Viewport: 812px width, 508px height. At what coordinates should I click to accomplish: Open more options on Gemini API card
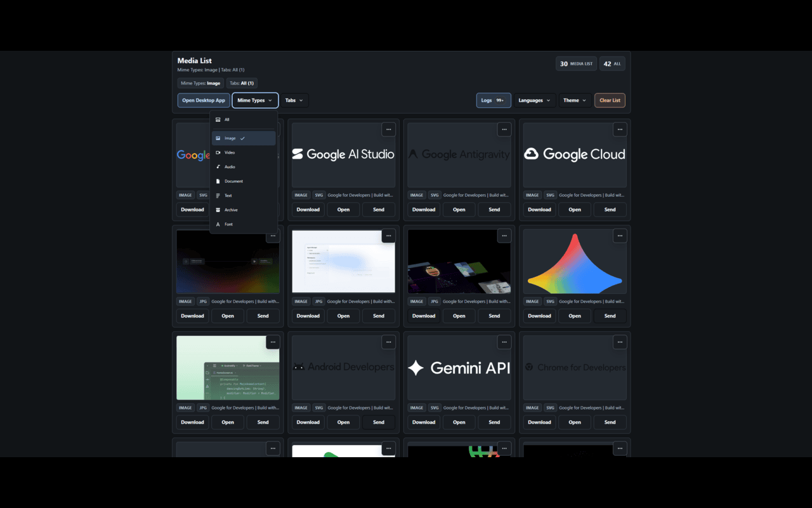point(504,342)
